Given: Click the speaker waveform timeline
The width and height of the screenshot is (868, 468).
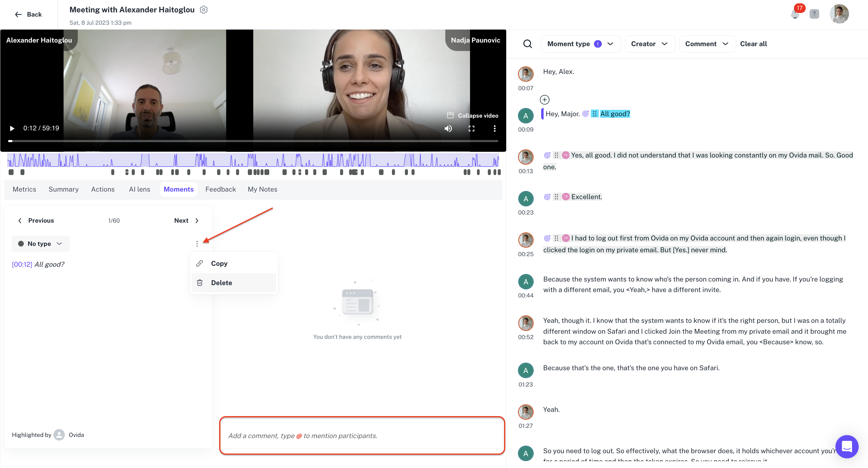Looking at the screenshot, I should pos(253,160).
